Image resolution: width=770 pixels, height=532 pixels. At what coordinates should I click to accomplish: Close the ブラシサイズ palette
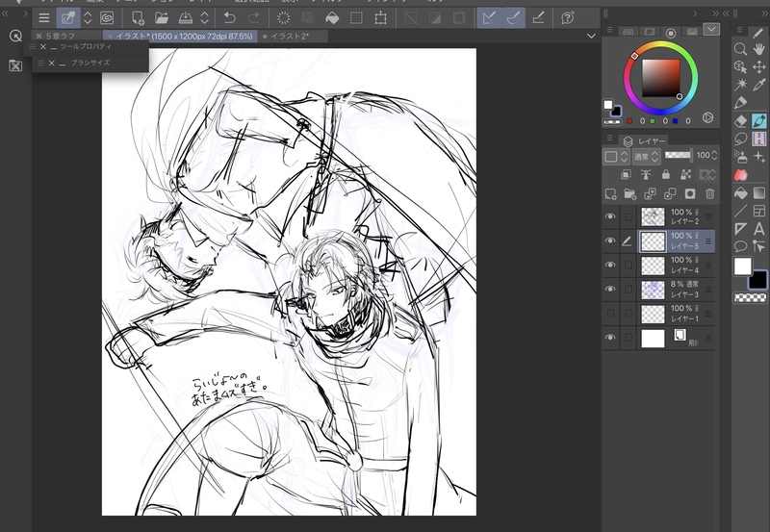click(x=51, y=63)
